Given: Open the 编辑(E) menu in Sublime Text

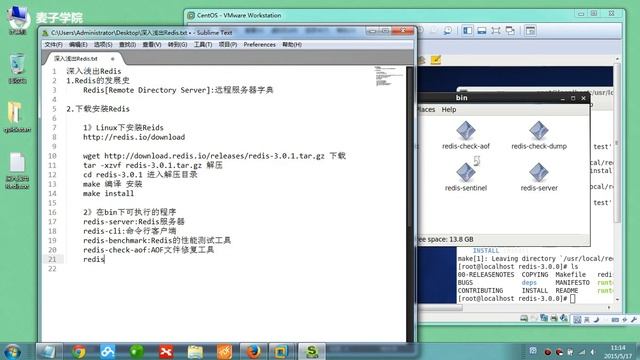Looking at the screenshot, I should [78, 44].
